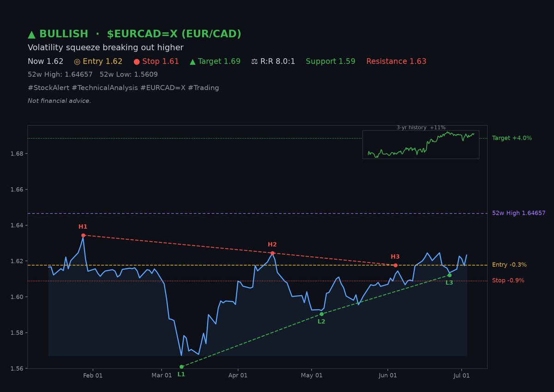Click the 'May 01' x-axis label
554x392 pixels.
coord(312,376)
